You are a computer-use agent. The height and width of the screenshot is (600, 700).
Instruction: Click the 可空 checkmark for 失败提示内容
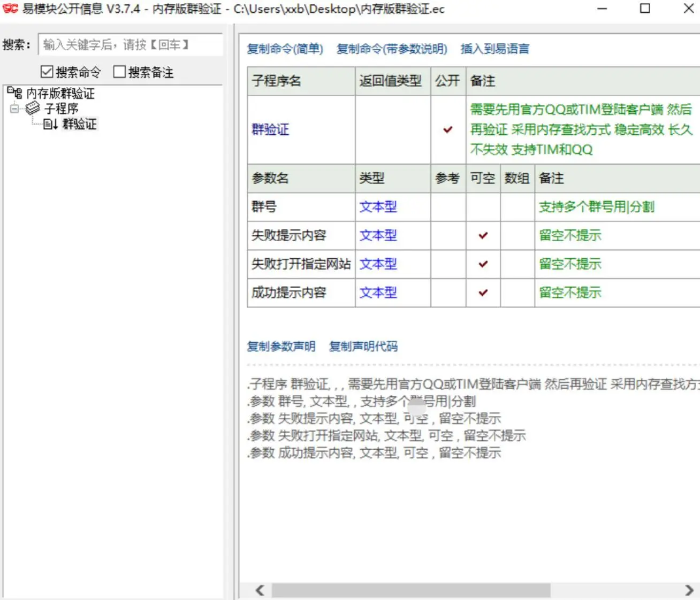(x=483, y=235)
